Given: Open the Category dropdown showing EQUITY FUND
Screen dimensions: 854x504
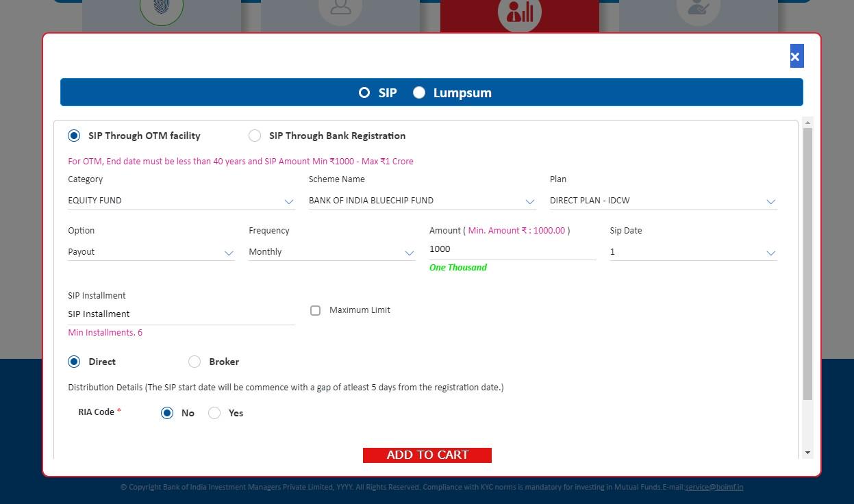Looking at the screenshot, I should point(181,201).
